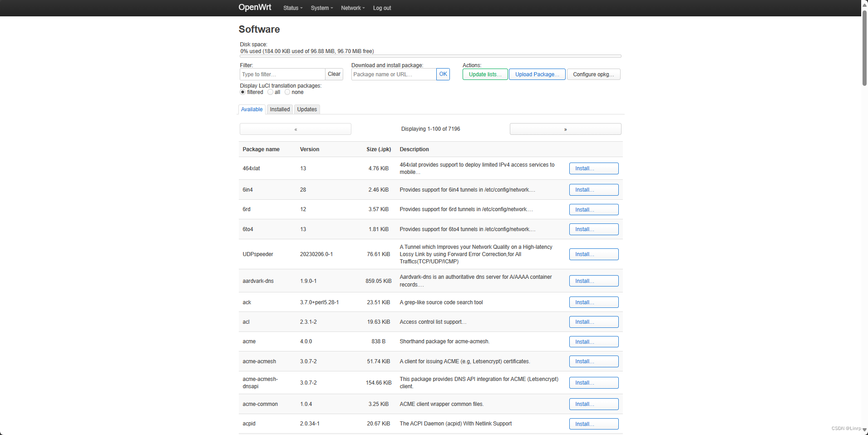Switch to the Updates tab
The image size is (868, 435).
click(307, 109)
